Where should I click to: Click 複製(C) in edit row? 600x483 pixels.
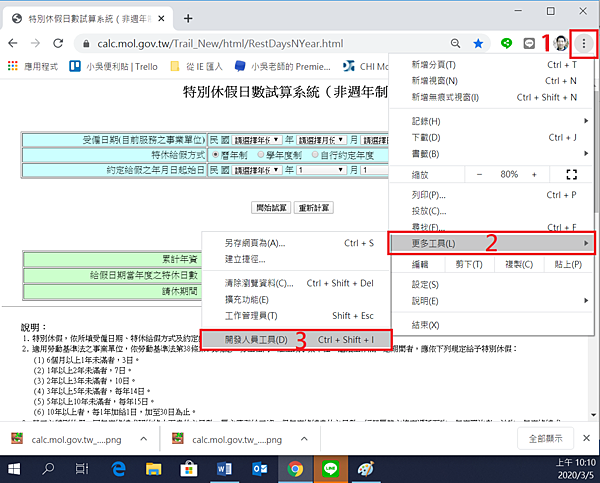click(x=519, y=264)
